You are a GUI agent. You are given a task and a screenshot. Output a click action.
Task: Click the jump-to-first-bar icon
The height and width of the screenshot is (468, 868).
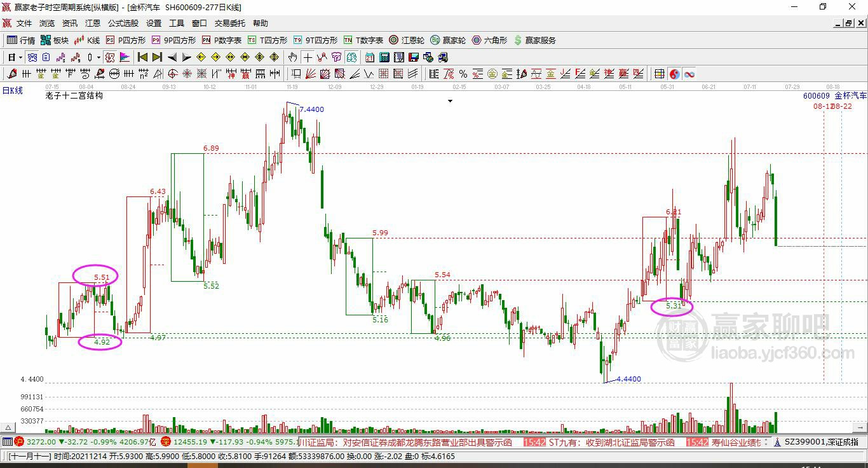click(x=143, y=57)
